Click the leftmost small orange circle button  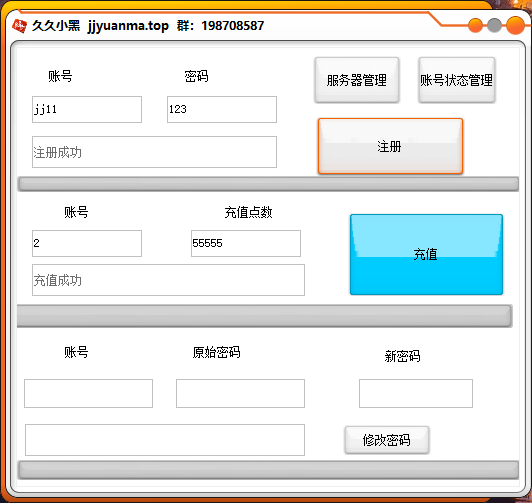475,25
